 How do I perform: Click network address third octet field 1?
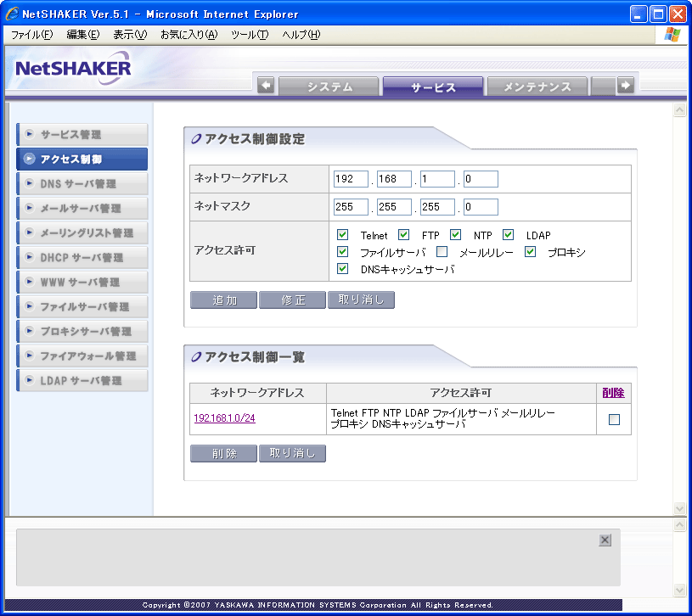pyautogui.click(x=437, y=179)
